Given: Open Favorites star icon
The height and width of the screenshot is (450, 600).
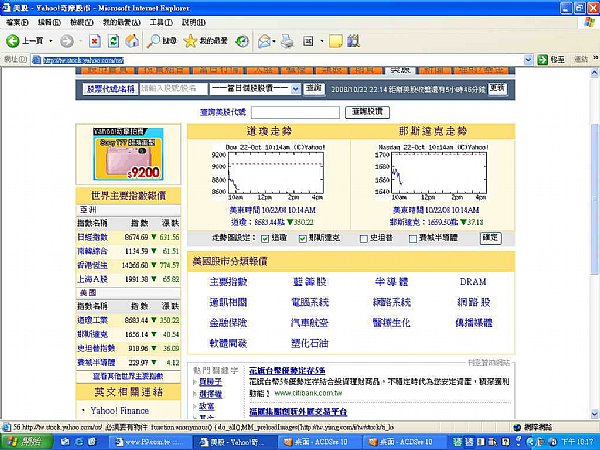Looking at the screenshot, I should tap(190, 41).
